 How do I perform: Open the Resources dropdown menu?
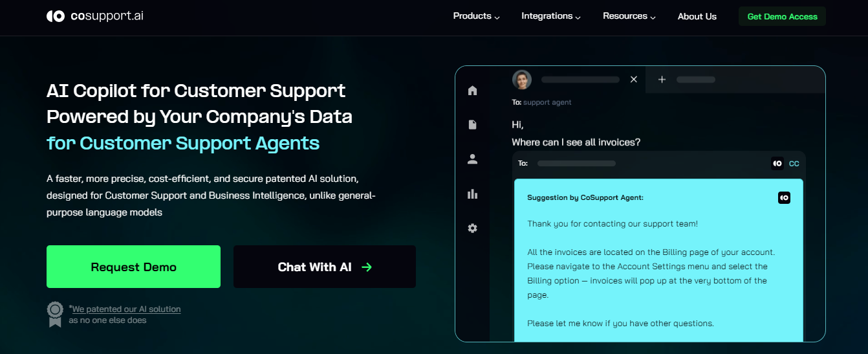(629, 16)
